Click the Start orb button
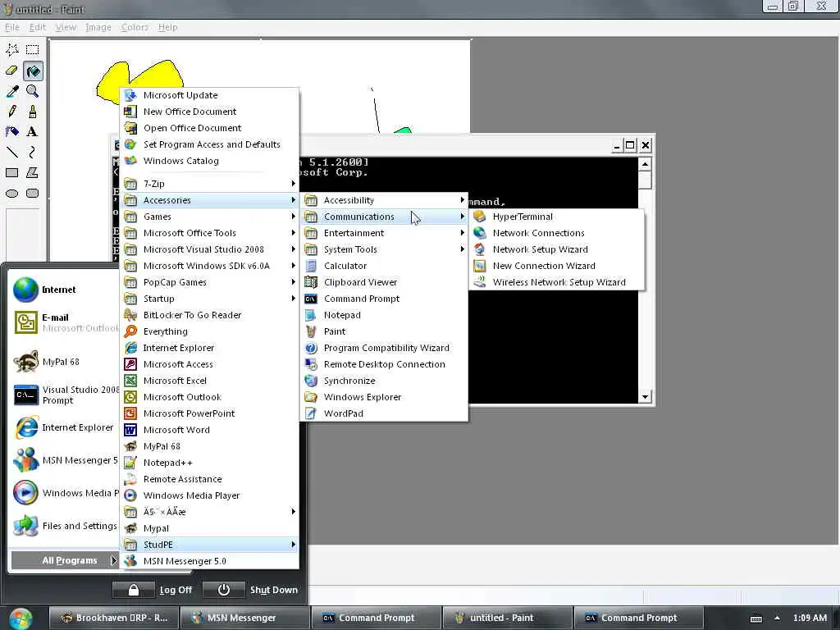840x630 pixels. click(x=21, y=619)
